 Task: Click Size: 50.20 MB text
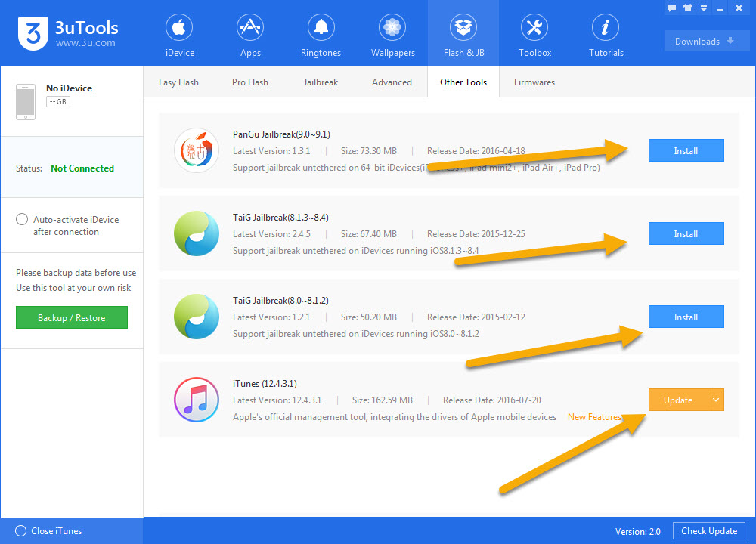tap(369, 317)
